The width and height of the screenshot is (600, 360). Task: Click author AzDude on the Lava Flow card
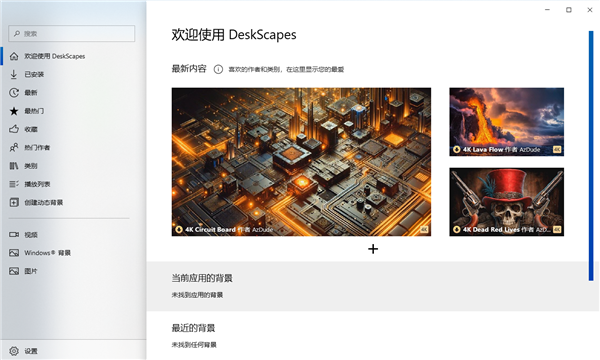coord(530,150)
